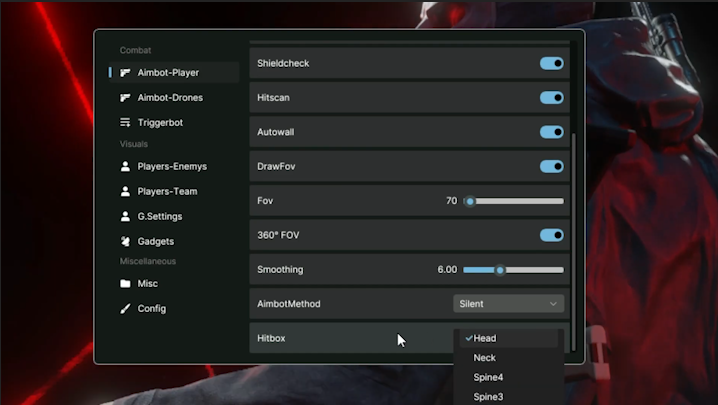Click the Players-Enemys person icon
718x405 pixels.
126,166
